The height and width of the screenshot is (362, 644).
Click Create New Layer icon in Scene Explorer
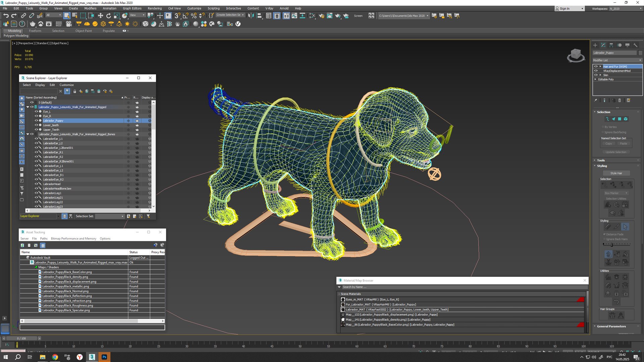tap(81, 91)
